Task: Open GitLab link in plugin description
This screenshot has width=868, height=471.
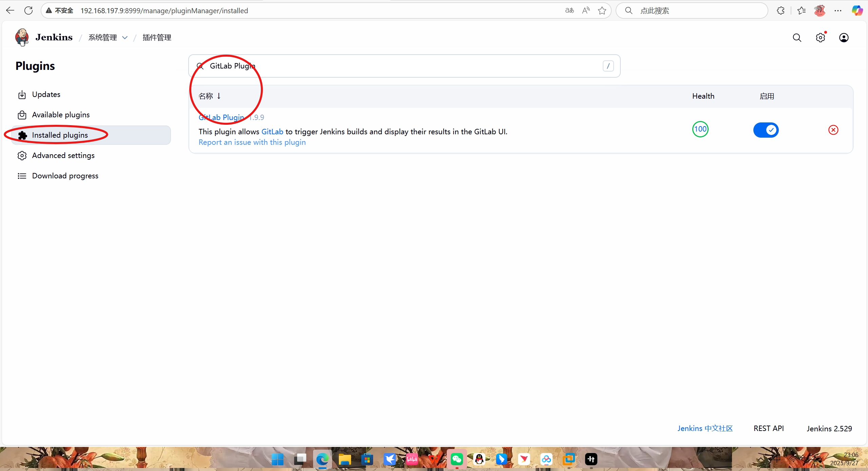Action: (272, 132)
